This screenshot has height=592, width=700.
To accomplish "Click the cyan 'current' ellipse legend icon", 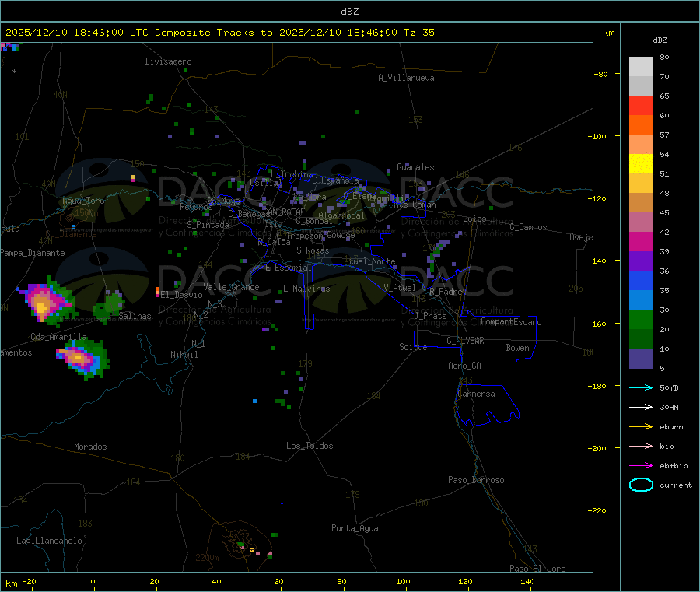I will pos(641,485).
